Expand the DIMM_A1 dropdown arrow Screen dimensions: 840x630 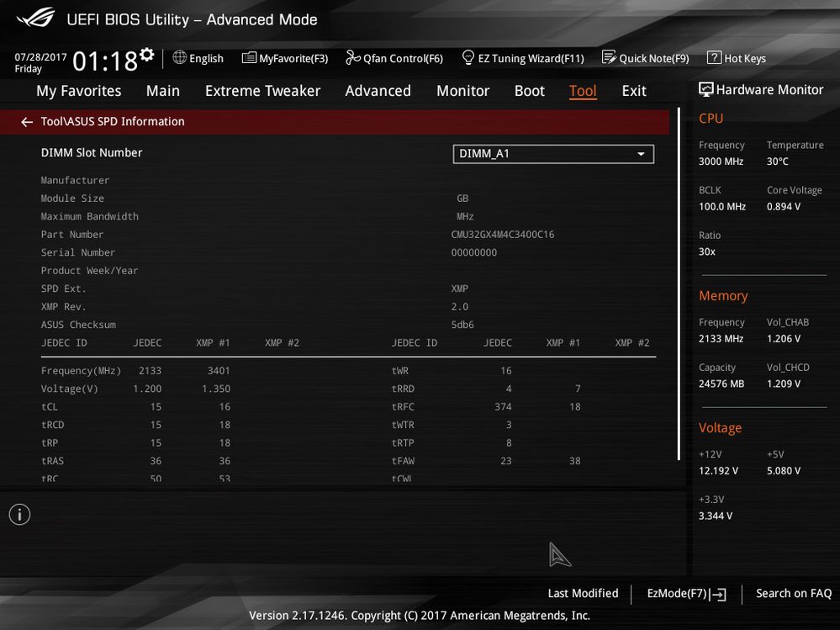coord(641,154)
